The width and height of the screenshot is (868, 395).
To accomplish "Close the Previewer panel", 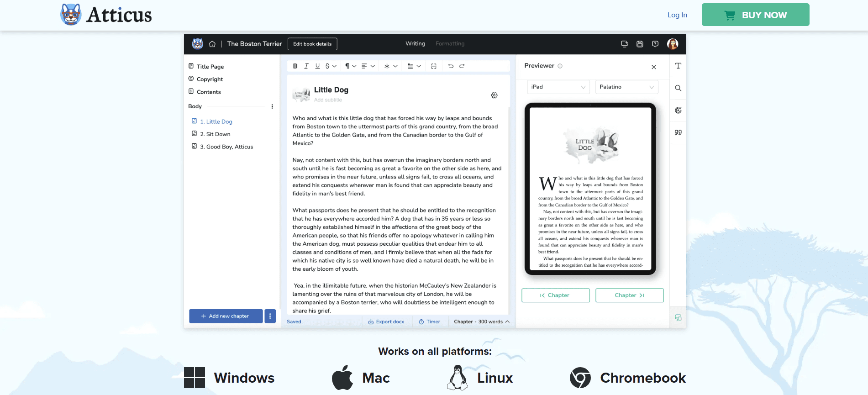I will point(654,67).
